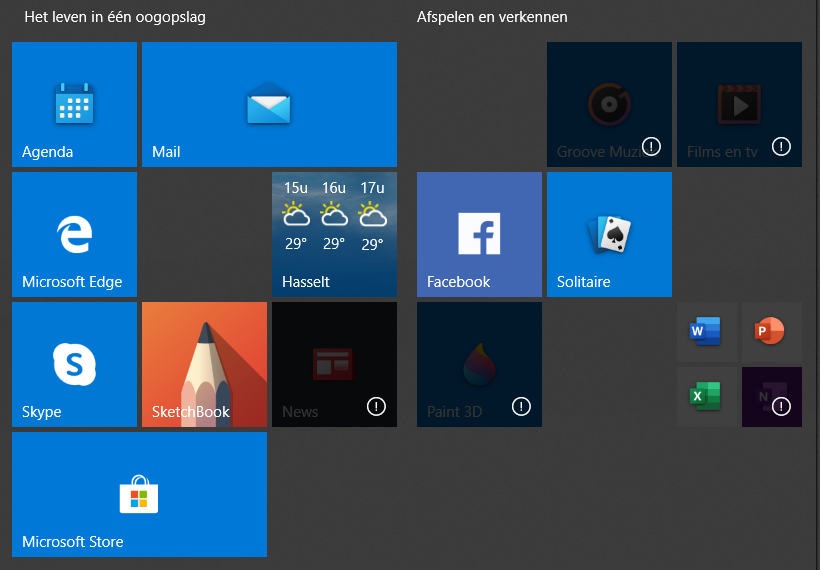
Task: Click the warning badge on OneNote tile
Action: click(x=781, y=406)
